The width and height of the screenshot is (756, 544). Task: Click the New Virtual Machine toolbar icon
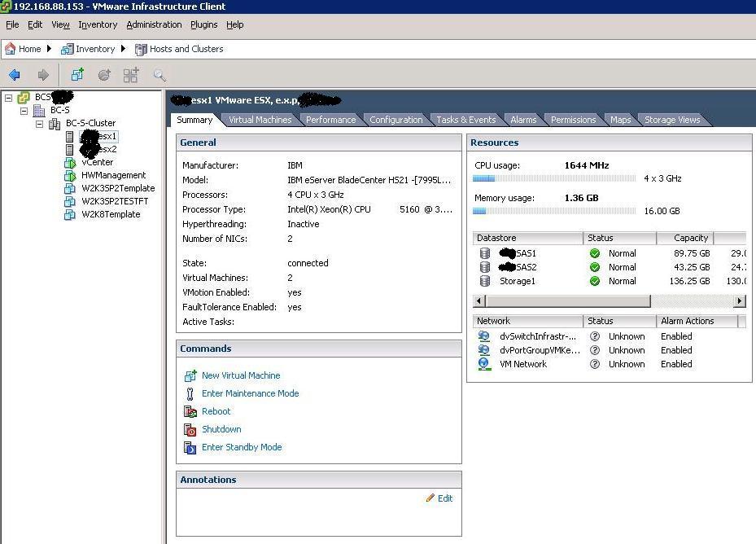77,75
